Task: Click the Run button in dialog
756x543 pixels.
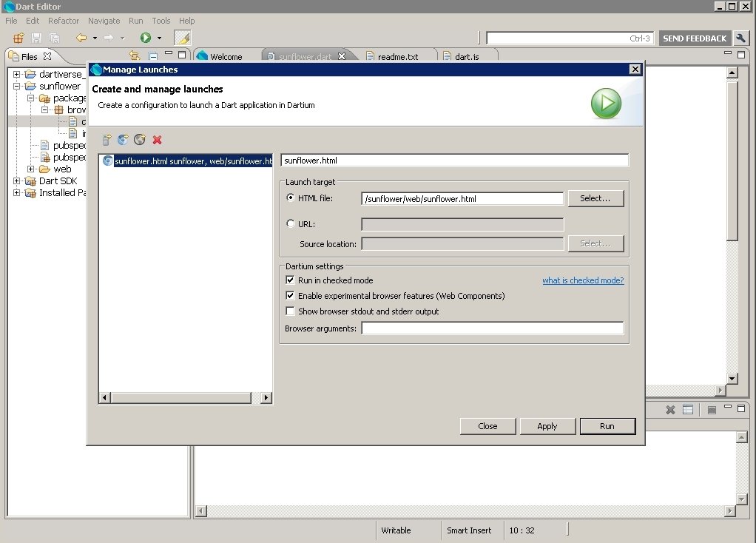Action: (x=607, y=426)
